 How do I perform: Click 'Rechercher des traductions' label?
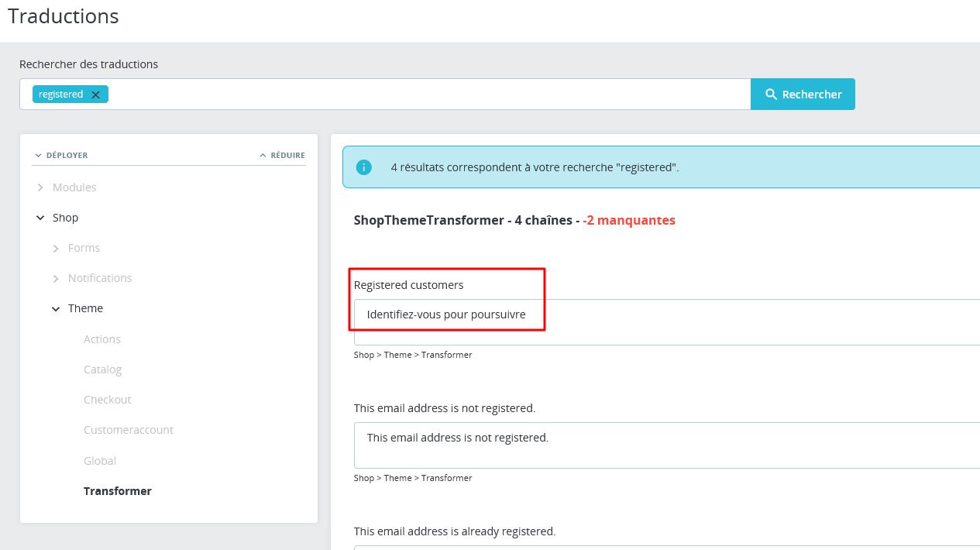[x=89, y=64]
